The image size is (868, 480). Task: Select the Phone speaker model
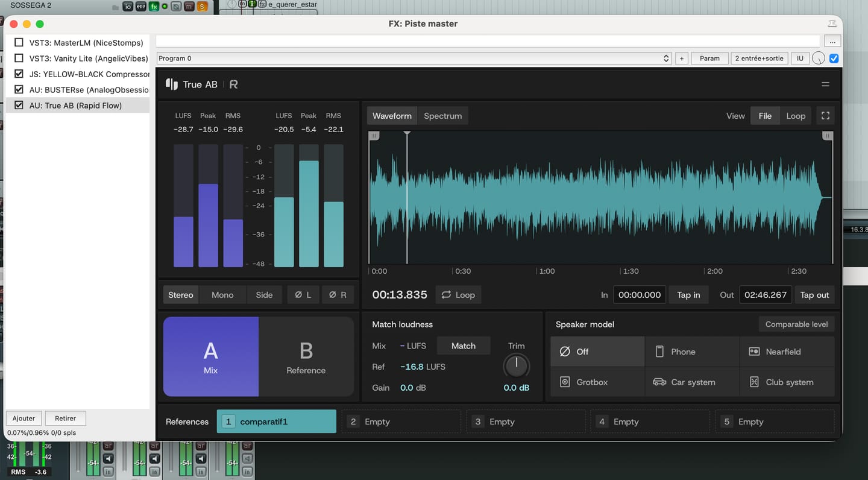tap(692, 352)
